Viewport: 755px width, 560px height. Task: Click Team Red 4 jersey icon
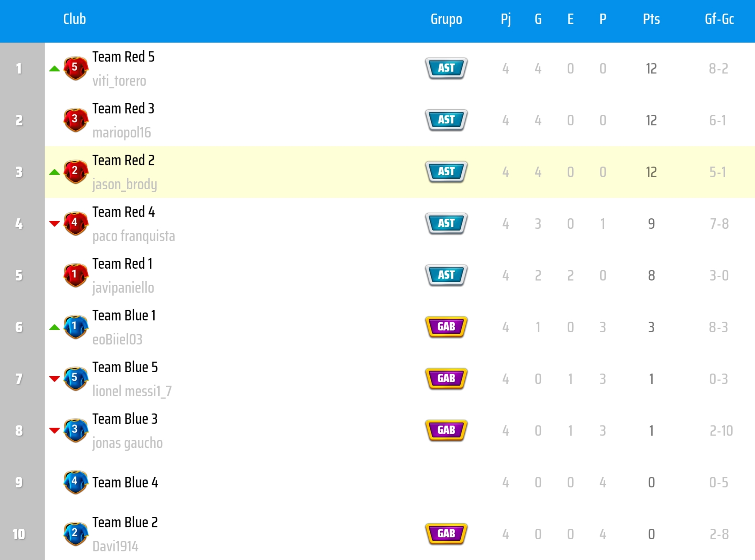pos(76,223)
